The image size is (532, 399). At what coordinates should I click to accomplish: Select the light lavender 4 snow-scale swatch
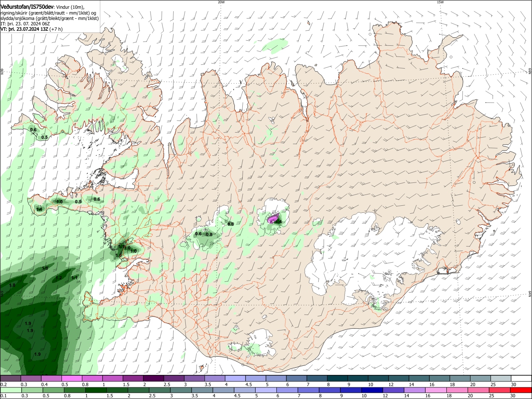tap(235, 379)
